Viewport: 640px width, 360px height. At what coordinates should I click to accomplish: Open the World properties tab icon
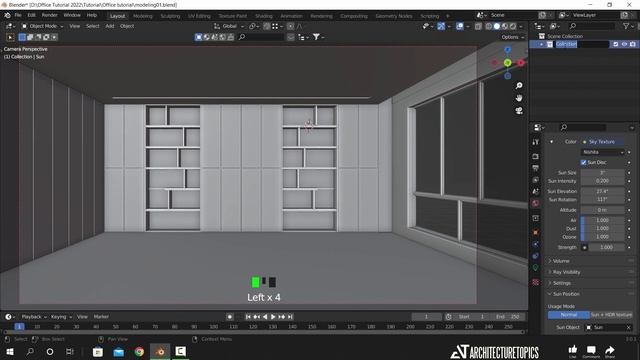click(x=536, y=203)
